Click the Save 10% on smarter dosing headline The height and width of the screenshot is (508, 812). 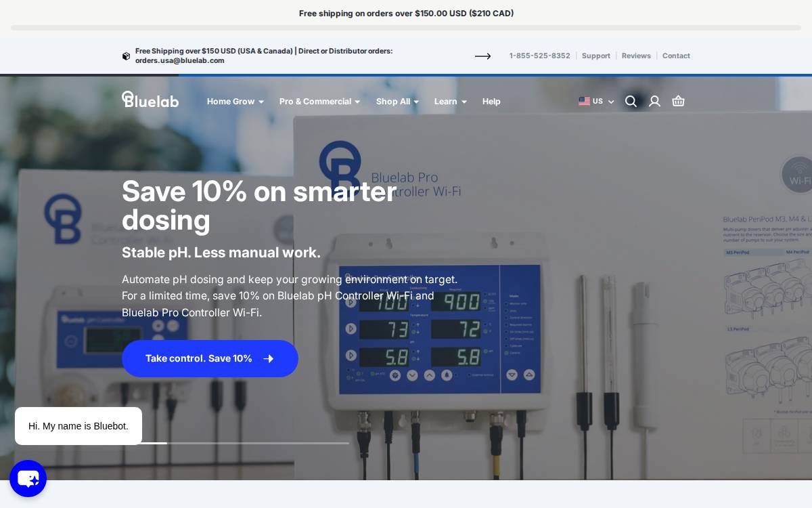click(259, 205)
